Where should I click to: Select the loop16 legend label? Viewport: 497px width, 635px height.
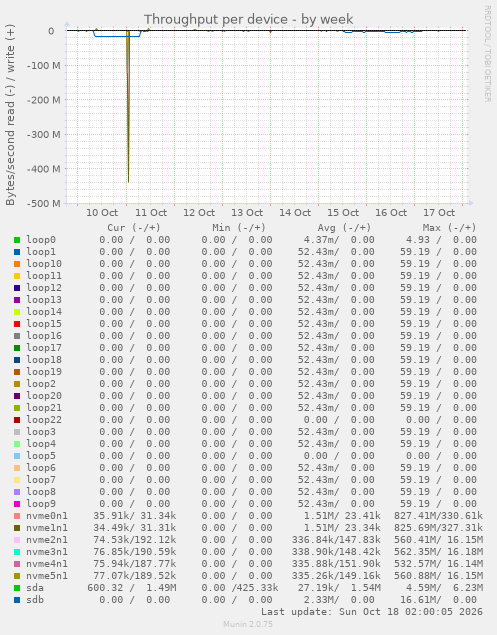tap(44, 336)
